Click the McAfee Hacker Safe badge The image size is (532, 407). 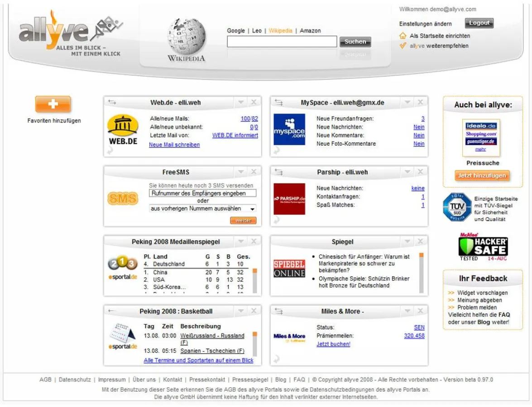tap(484, 246)
